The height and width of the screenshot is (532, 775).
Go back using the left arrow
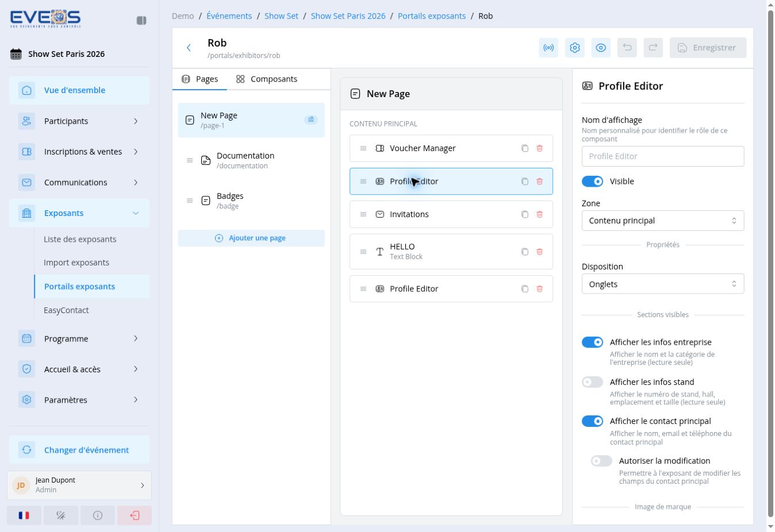tap(189, 48)
